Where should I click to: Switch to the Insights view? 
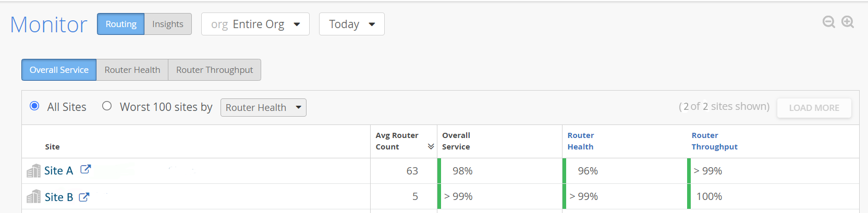click(x=167, y=24)
